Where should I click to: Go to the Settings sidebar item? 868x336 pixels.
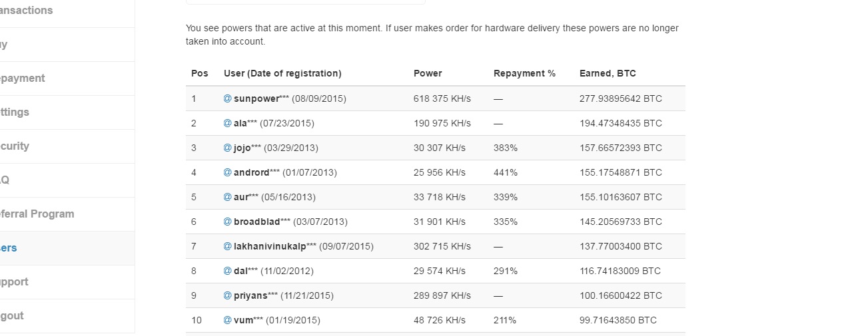(15, 112)
